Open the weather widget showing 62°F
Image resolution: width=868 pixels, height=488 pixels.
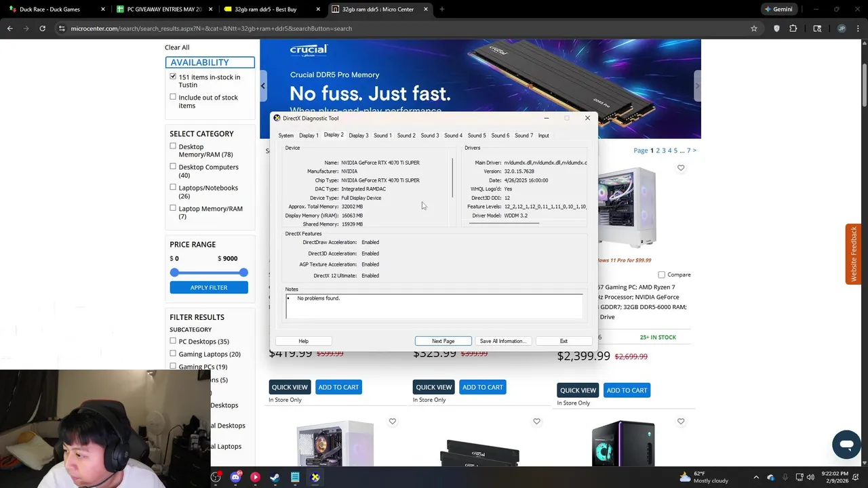703,477
